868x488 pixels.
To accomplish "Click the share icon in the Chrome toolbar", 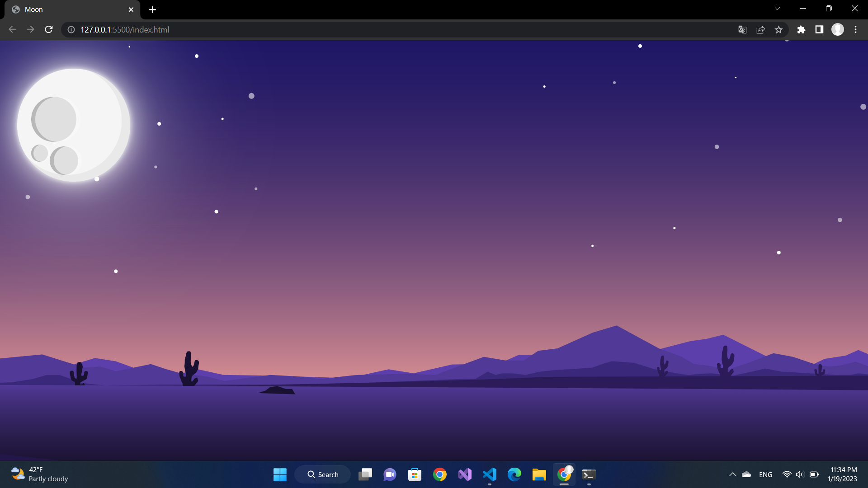I will click(x=760, y=29).
